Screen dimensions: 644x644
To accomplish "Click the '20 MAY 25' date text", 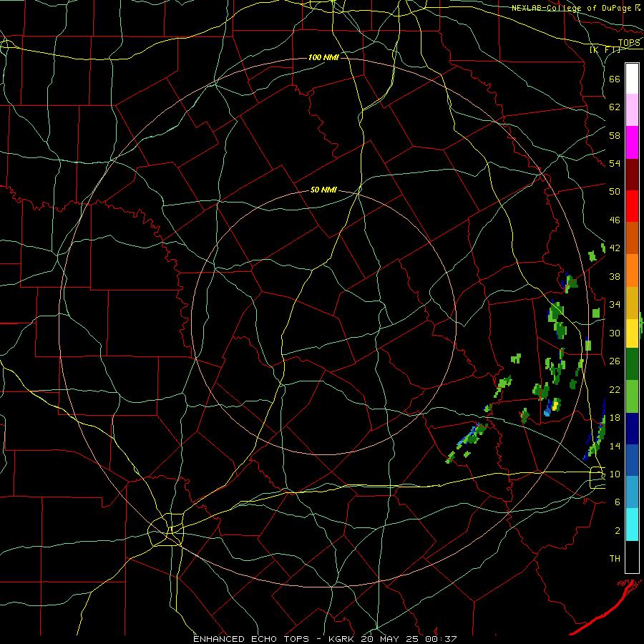I will click(x=390, y=639).
